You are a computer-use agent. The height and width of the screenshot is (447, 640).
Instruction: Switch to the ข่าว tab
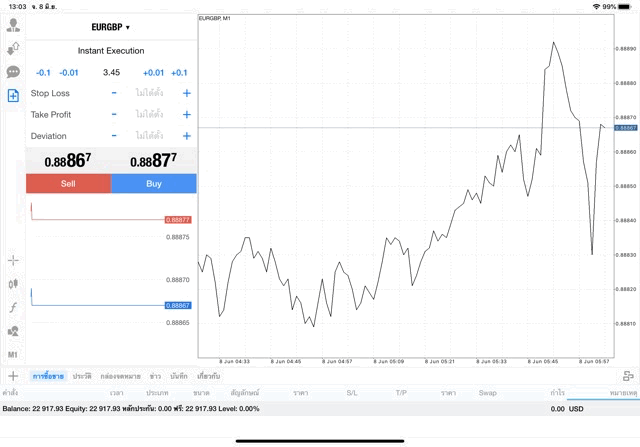pos(155,376)
